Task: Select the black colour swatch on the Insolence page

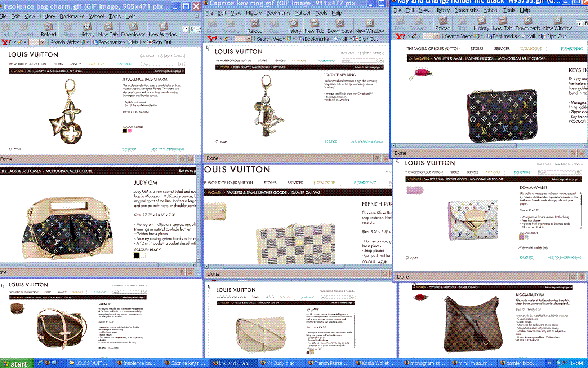Action: coord(125,131)
